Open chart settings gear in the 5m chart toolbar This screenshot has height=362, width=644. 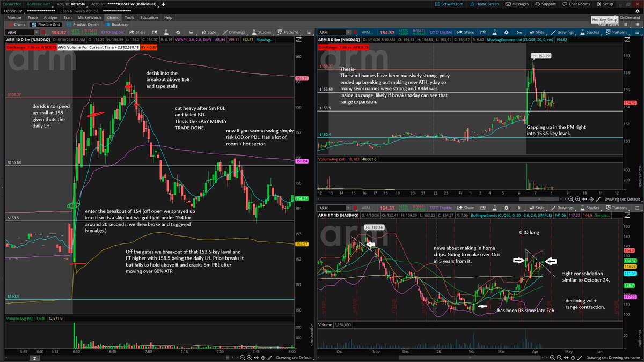pyautogui.click(x=506, y=32)
